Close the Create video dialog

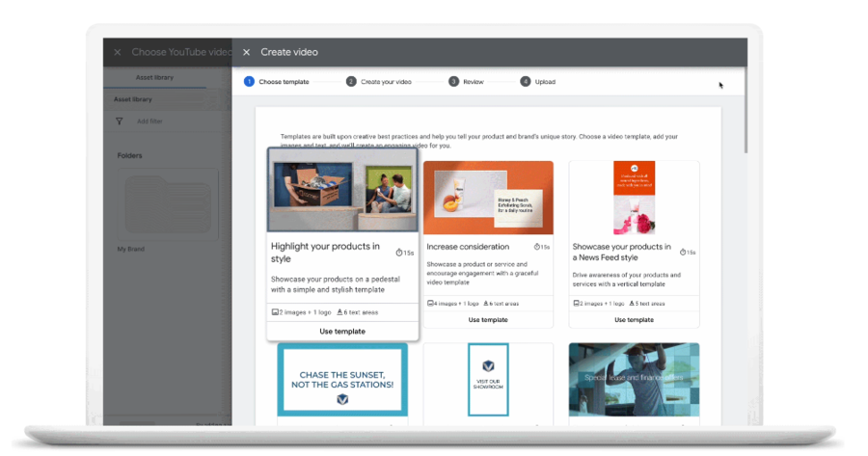click(246, 52)
